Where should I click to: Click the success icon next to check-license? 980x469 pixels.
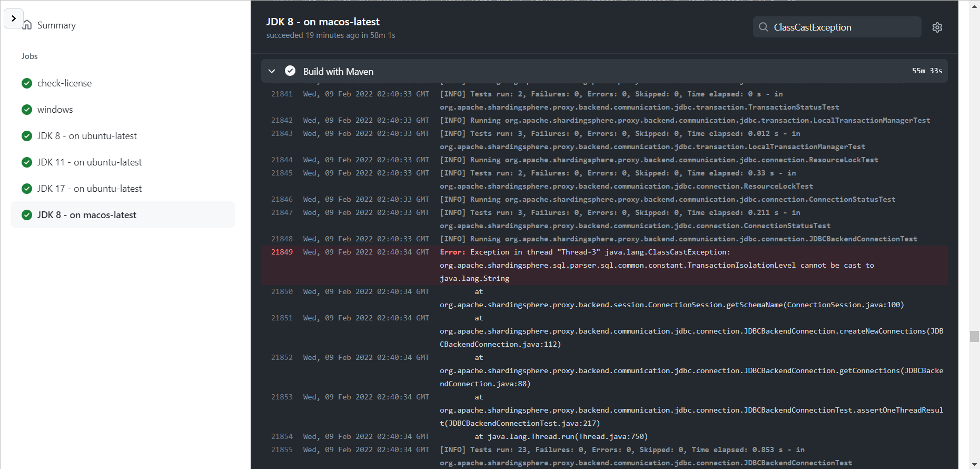(x=27, y=83)
